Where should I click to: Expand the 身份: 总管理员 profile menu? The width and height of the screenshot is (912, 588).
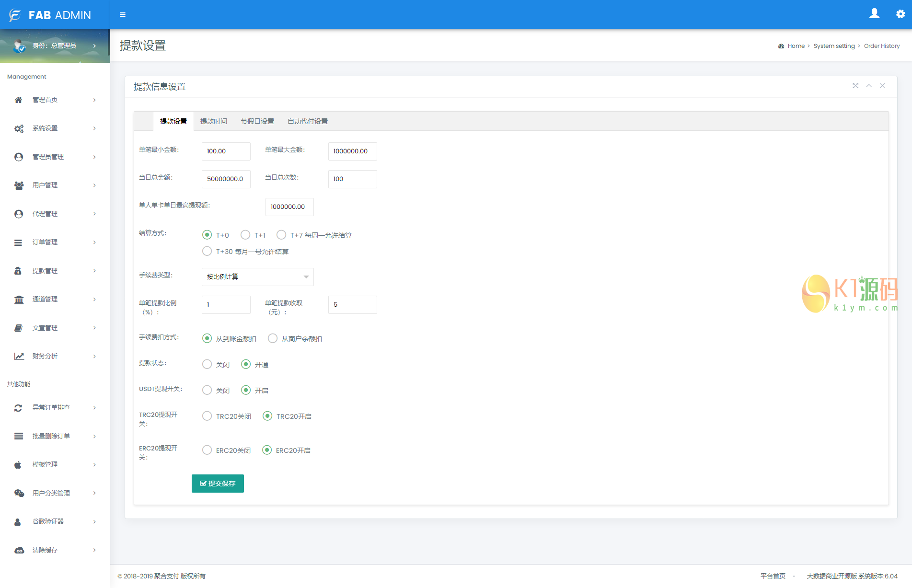[x=55, y=46]
